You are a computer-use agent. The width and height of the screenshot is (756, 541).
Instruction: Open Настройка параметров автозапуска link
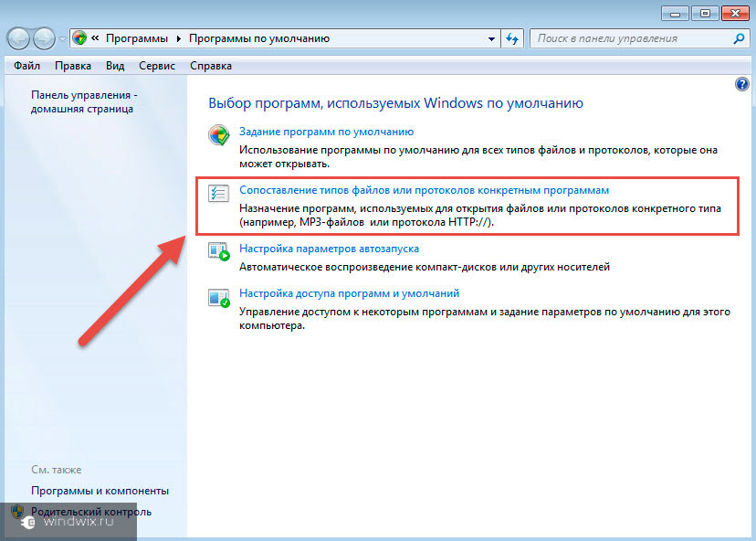point(329,249)
